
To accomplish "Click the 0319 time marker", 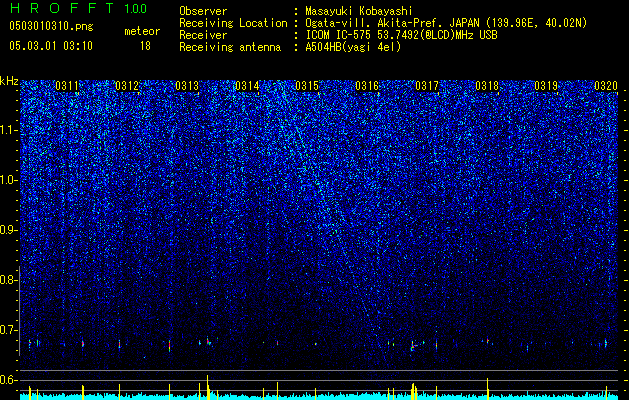I will pos(546,86).
